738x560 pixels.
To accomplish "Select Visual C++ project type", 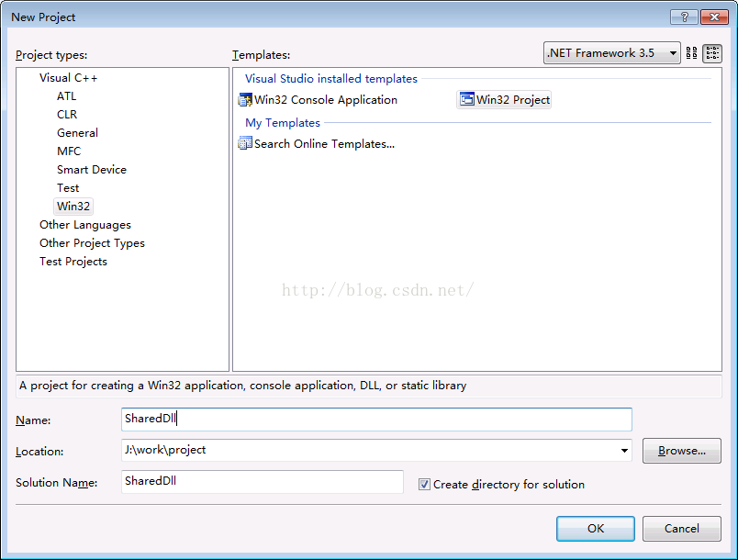I will click(68, 78).
